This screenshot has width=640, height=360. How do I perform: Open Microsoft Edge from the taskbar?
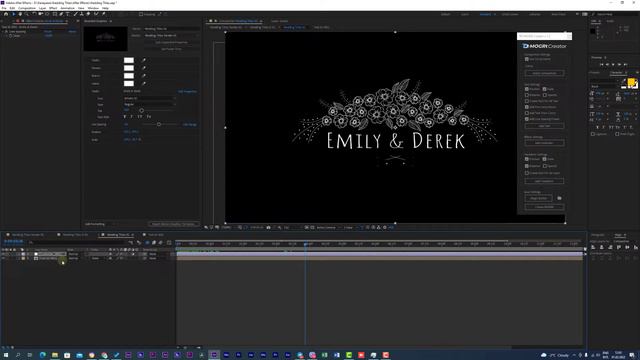click(x=42, y=355)
